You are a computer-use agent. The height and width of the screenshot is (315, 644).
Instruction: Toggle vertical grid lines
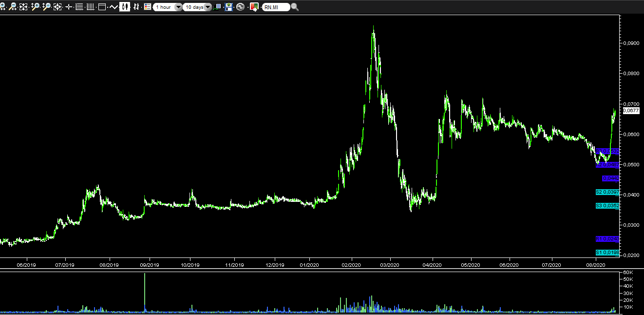[x=90, y=7]
